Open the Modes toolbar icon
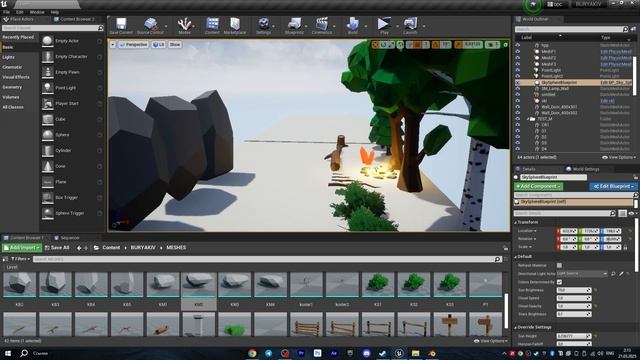 (184, 24)
